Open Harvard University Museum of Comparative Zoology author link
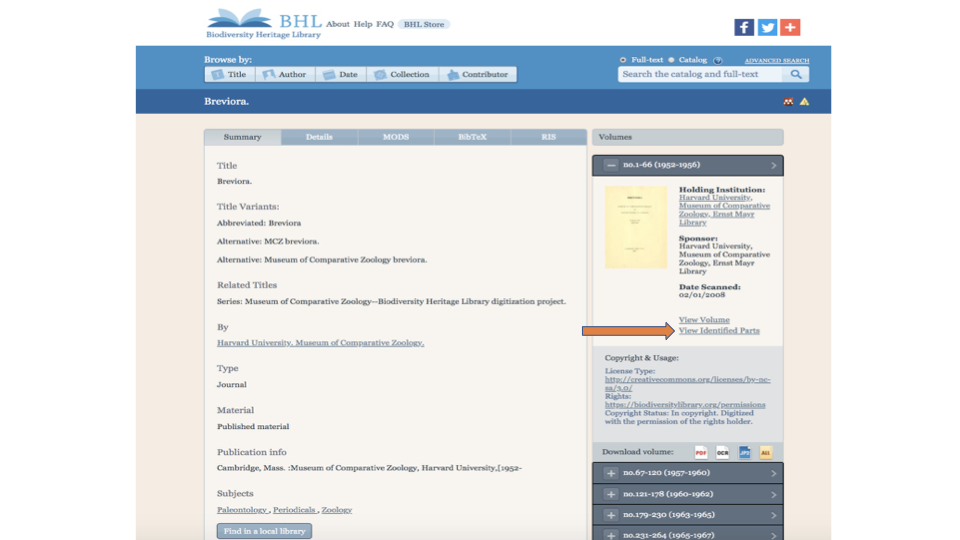 tap(320, 343)
